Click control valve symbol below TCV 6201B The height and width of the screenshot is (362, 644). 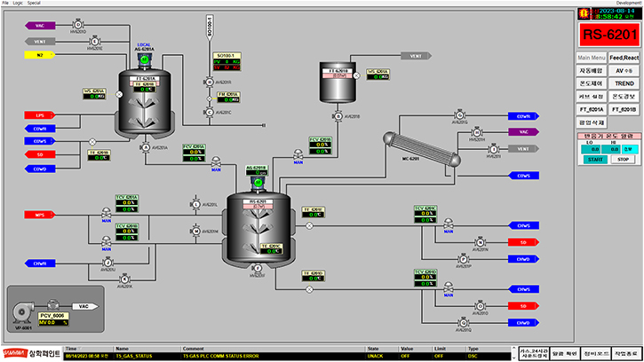107,241
